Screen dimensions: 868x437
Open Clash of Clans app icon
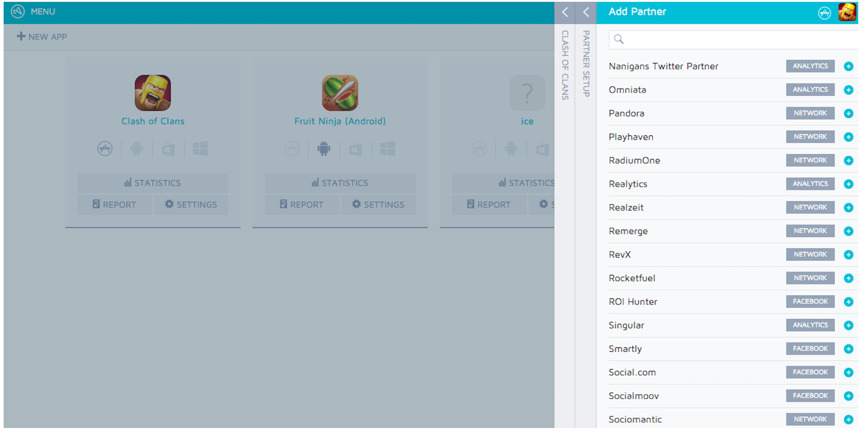153,93
